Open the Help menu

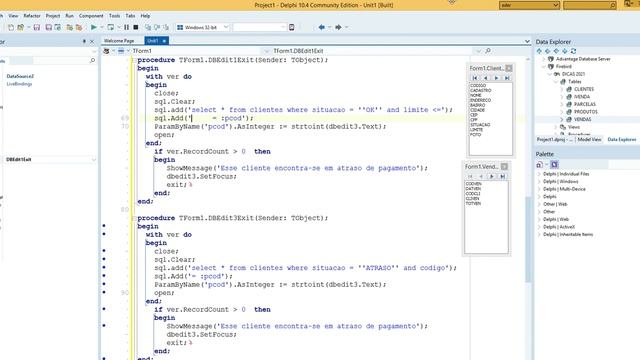[145, 16]
